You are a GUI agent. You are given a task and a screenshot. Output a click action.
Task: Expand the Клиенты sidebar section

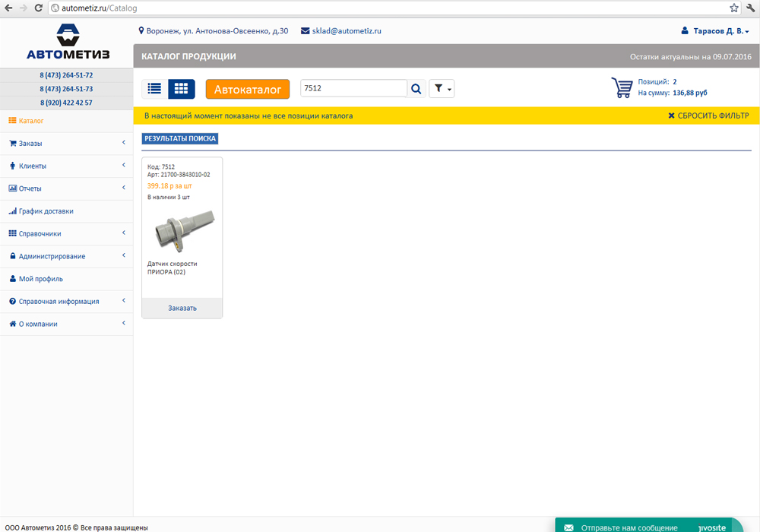[x=33, y=166]
